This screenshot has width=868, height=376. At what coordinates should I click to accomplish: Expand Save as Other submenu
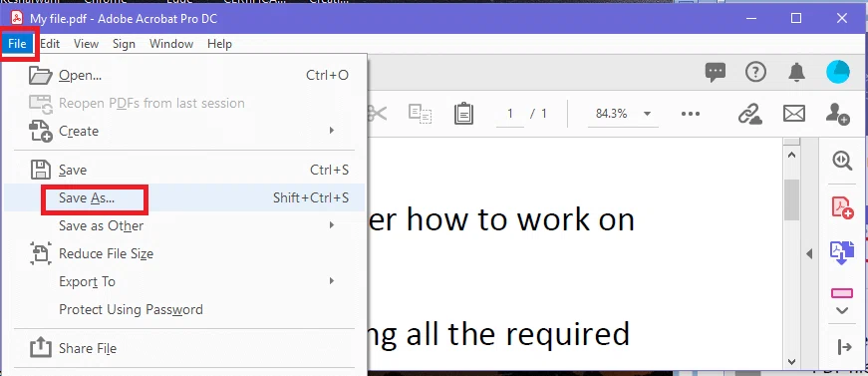click(x=183, y=225)
